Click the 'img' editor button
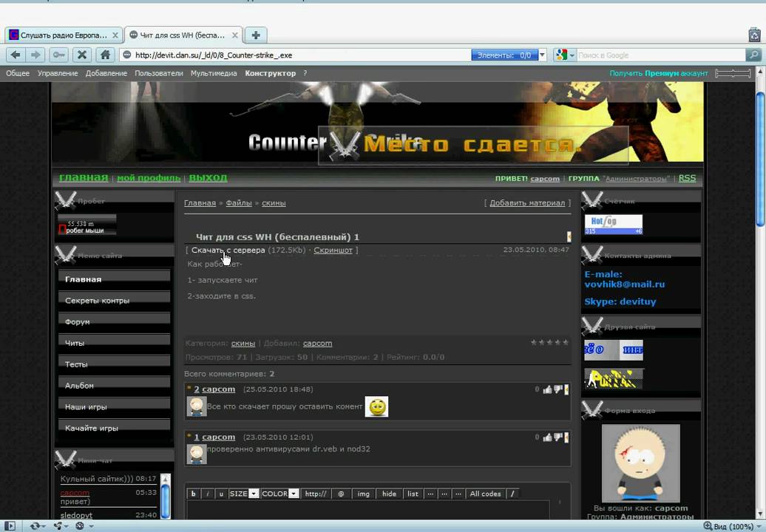766x532 pixels. tap(364, 494)
